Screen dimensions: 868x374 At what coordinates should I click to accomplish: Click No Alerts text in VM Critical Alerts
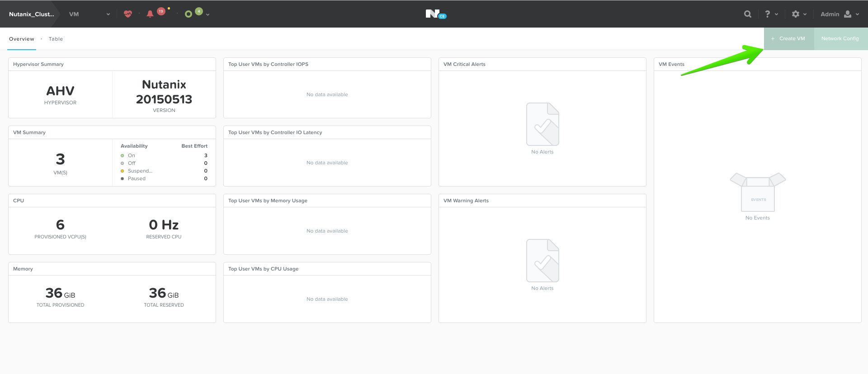pyautogui.click(x=542, y=152)
